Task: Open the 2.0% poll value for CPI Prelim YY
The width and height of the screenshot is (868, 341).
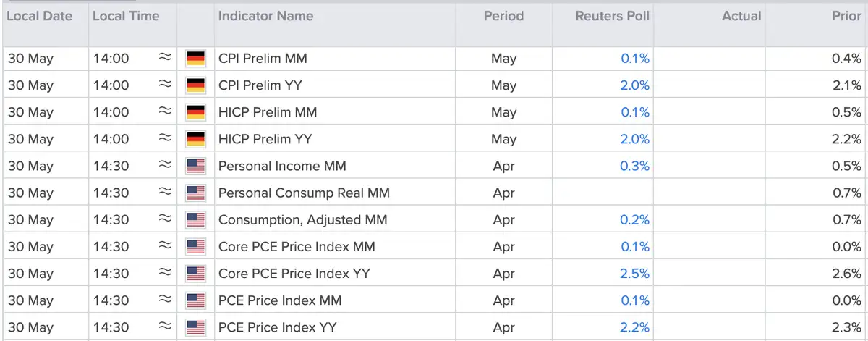Action: point(635,85)
